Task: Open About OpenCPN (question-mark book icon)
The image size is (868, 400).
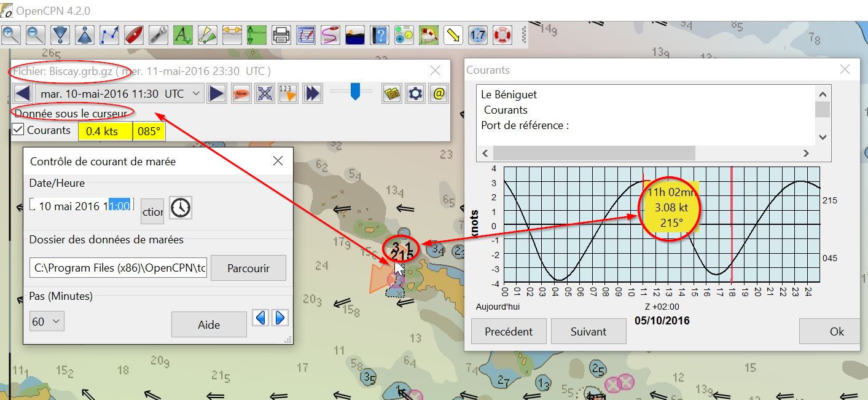Action: (x=380, y=34)
